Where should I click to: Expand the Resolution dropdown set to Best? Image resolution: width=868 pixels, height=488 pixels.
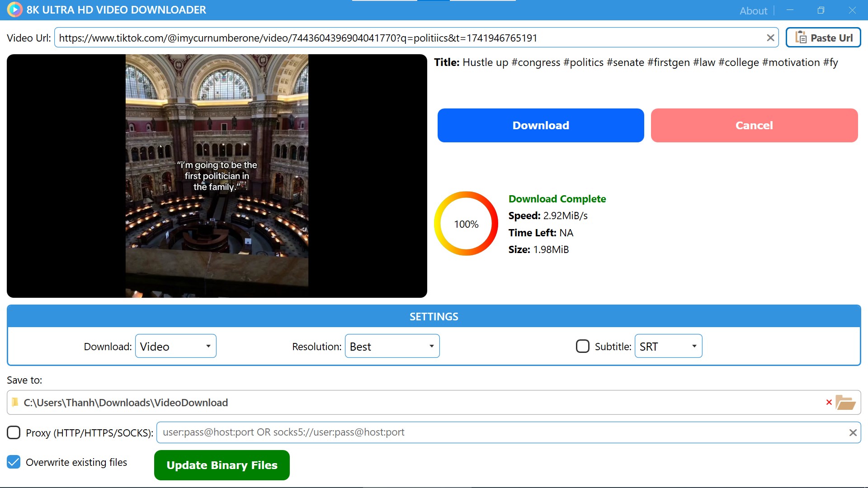coord(392,346)
